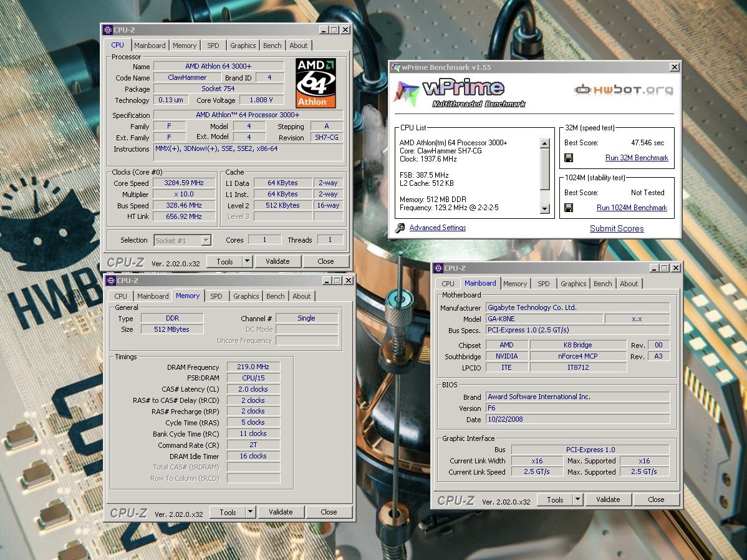Click the hwbot.org logo in wPrime
747x560 pixels.
tap(624, 89)
